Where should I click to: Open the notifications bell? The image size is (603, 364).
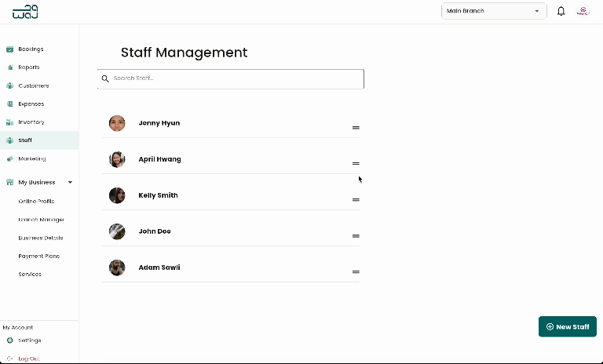pyautogui.click(x=561, y=11)
